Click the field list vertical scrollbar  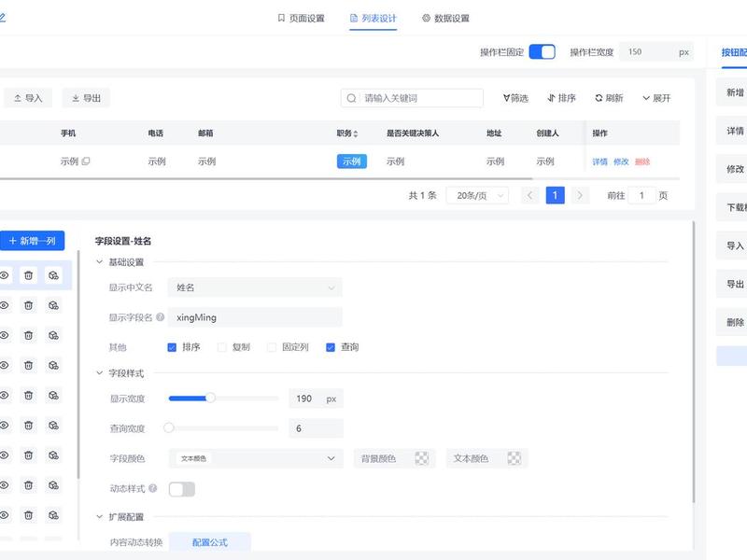(x=78, y=365)
